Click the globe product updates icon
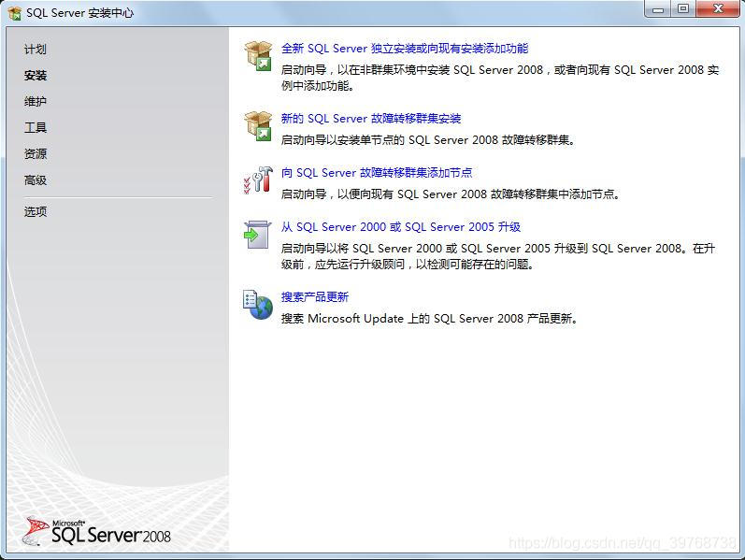Screen dimensions: 745x560 [258, 305]
